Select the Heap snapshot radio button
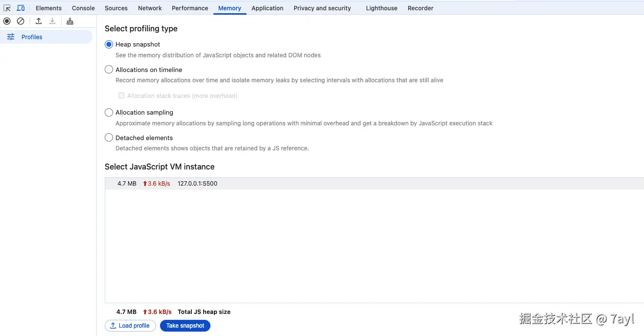Viewport: 644px width, 336px height. pos(109,45)
